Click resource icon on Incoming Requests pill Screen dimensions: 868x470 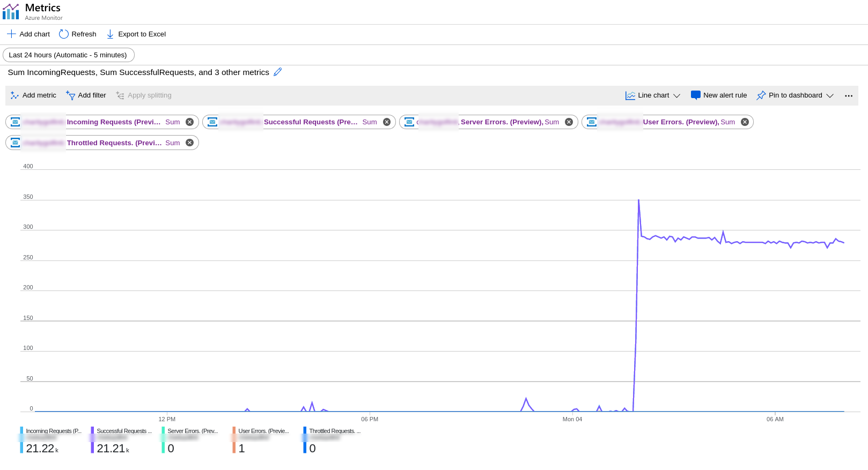click(x=16, y=122)
